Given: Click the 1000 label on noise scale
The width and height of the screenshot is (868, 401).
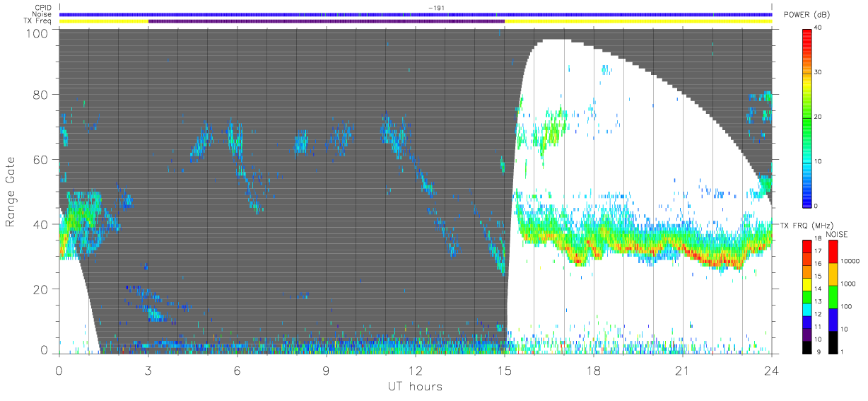Looking at the screenshot, I should (x=850, y=284).
